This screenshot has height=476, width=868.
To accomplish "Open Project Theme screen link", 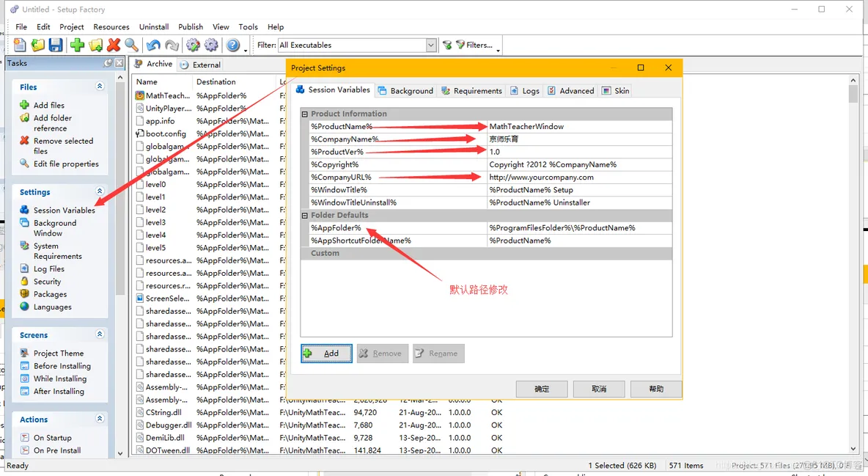I will (58, 354).
